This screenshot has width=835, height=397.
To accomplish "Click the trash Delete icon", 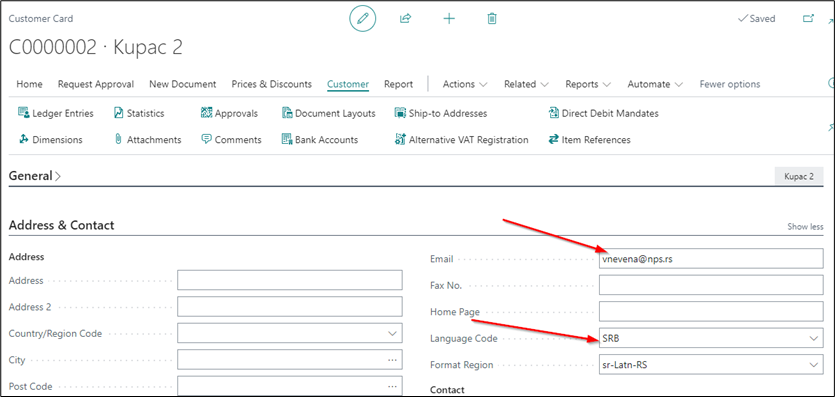I will (492, 19).
